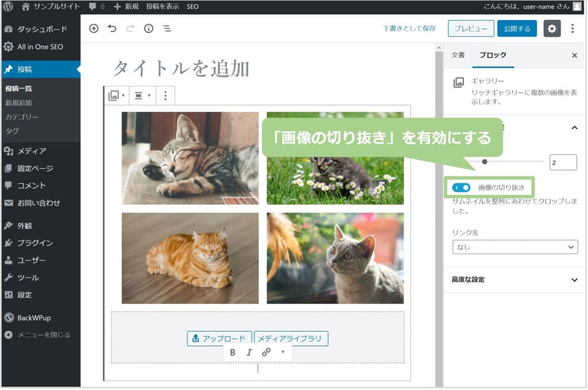588x390 pixels.
Task: Click the 公開する button
Action: (x=517, y=29)
